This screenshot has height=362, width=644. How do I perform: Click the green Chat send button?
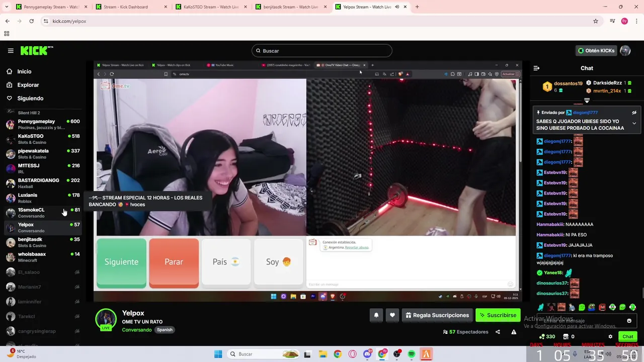pyautogui.click(x=628, y=337)
